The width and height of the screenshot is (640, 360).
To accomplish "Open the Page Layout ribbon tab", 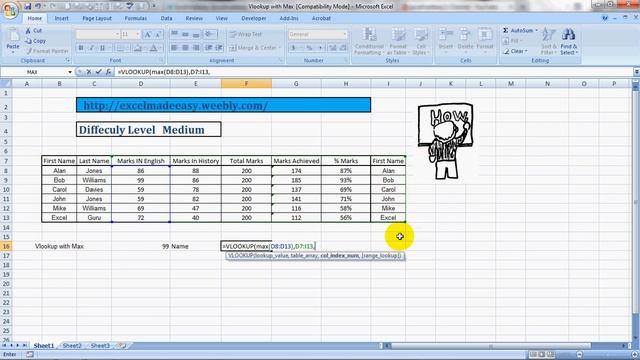I will point(97,18).
